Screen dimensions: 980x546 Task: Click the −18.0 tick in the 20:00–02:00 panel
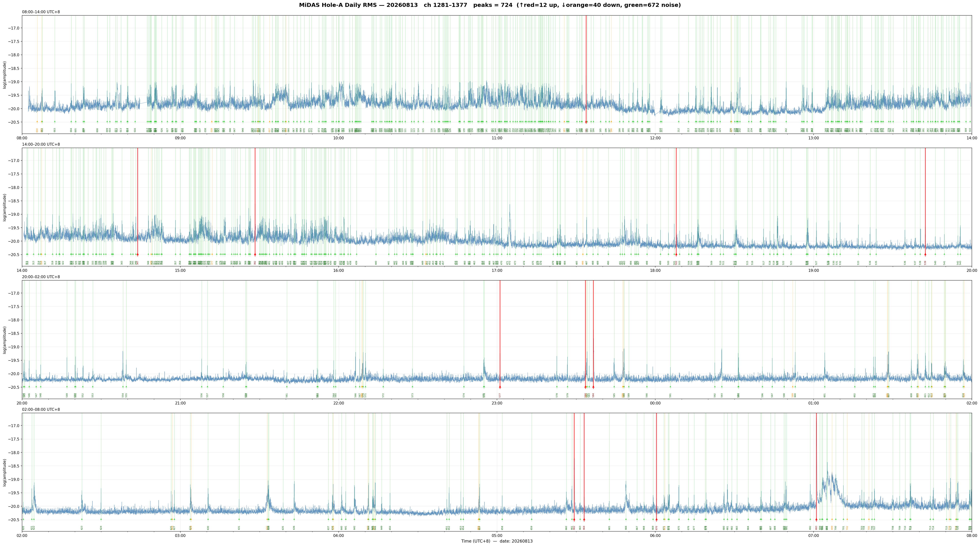pyautogui.click(x=14, y=320)
